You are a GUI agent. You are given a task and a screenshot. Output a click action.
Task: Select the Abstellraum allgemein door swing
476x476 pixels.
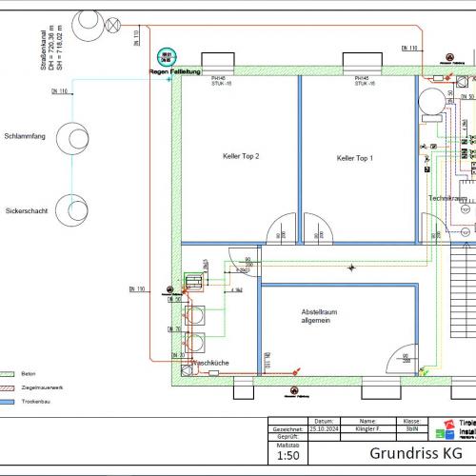(x=402, y=359)
